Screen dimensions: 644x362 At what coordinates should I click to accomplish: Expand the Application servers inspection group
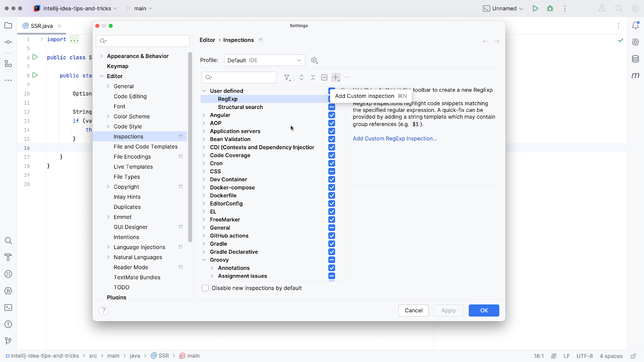[204, 131]
